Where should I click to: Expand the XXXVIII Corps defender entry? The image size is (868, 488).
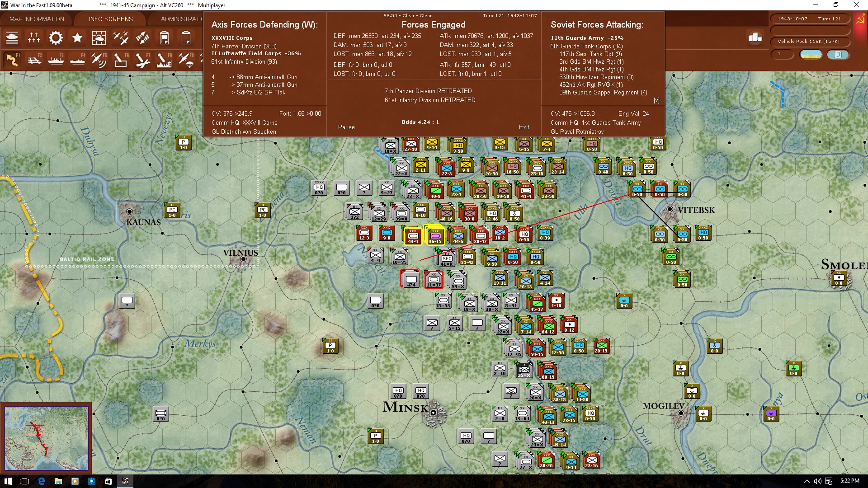tap(232, 38)
